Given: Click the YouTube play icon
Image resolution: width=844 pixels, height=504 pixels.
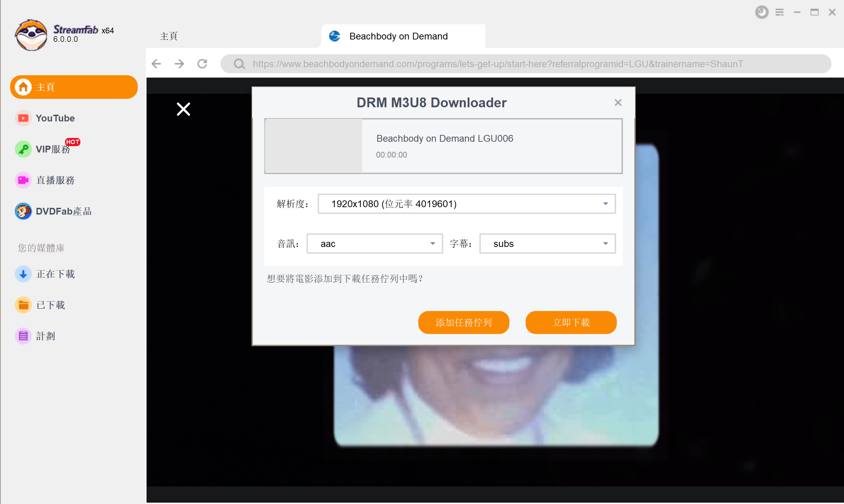Looking at the screenshot, I should (x=23, y=118).
